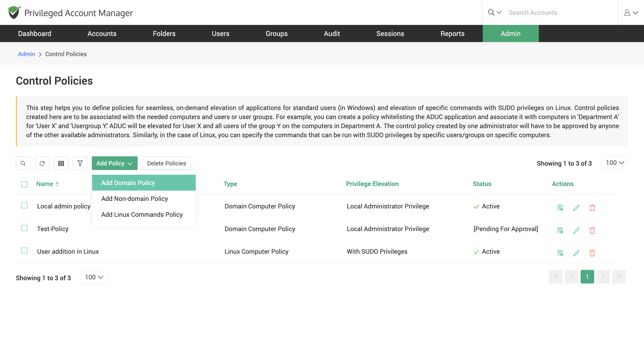Click the edit pencil icon for Test-Policy
Image resolution: width=644 pixels, height=360 pixels.
[576, 230]
